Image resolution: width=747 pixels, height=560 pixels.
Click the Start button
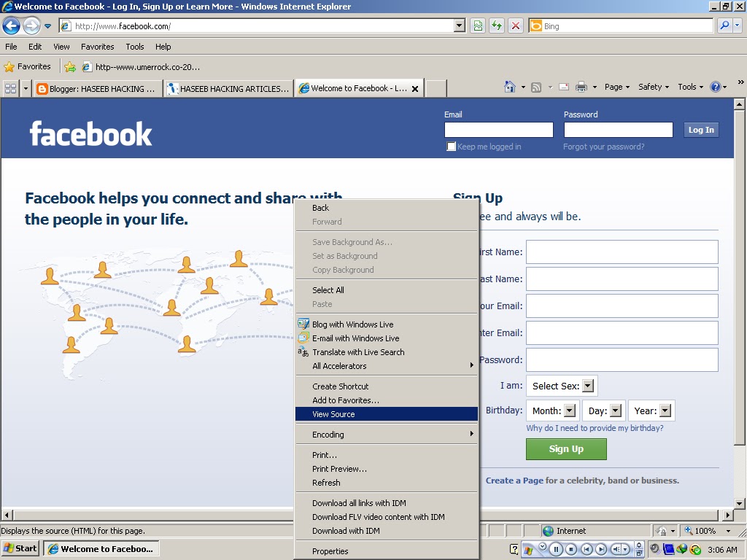(20, 548)
